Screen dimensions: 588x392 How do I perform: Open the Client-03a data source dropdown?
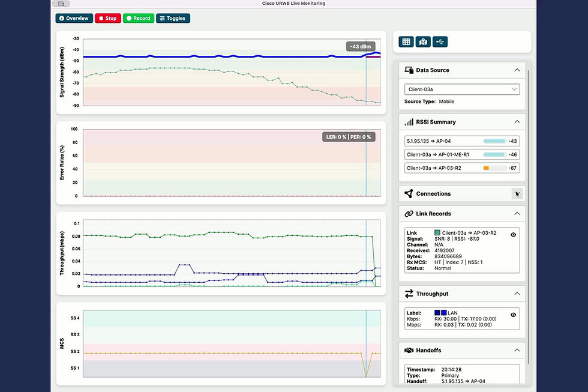coord(462,89)
